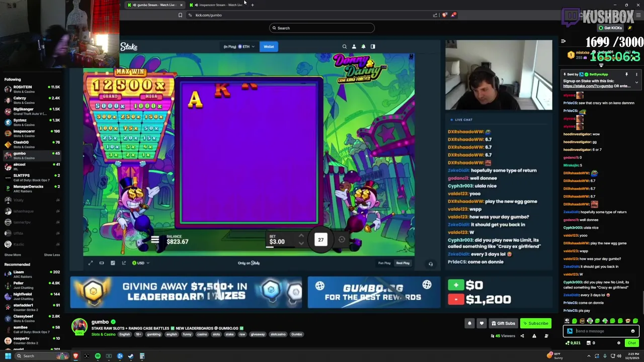Open ROSHTEIN channel in Following list
This screenshot has height=362, width=644.
click(x=32, y=89)
